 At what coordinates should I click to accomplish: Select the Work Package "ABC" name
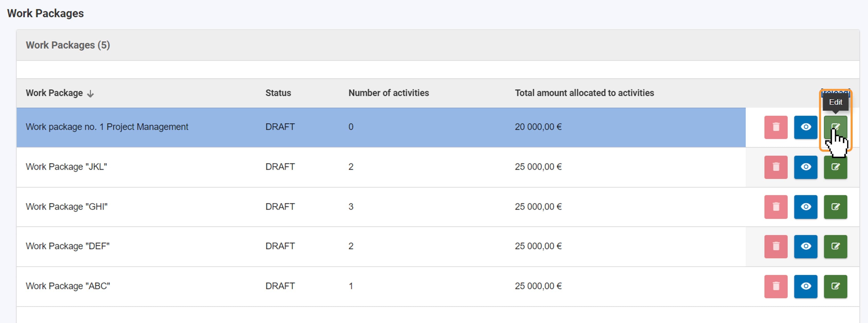(68, 286)
